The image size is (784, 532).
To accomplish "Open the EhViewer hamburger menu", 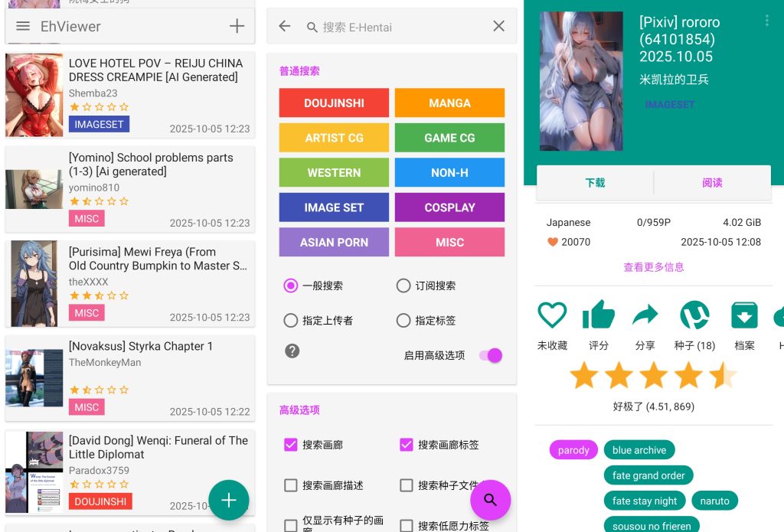I will pyautogui.click(x=23, y=26).
